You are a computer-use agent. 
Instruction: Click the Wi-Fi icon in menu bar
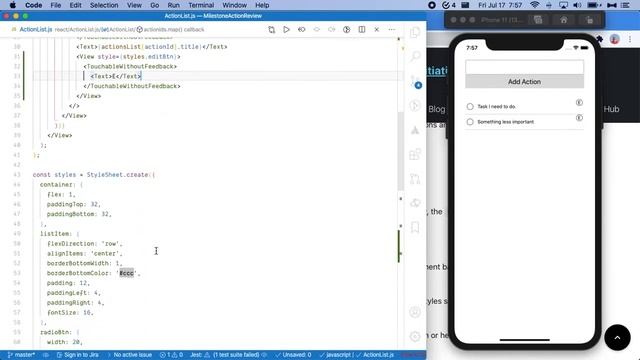pos(534,5)
